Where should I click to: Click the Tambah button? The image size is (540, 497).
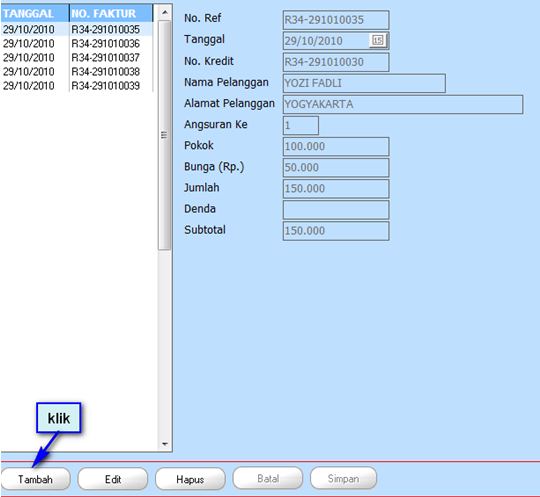pyautogui.click(x=36, y=479)
